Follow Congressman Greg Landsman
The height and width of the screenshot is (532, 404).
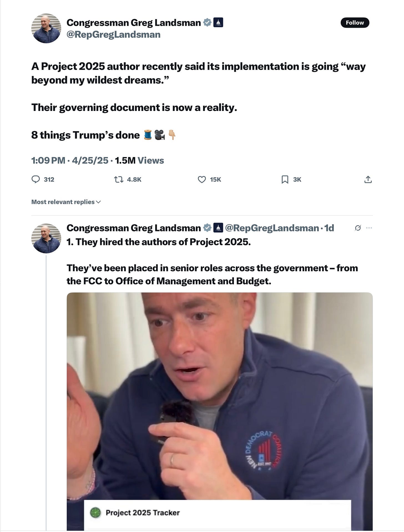point(355,23)
